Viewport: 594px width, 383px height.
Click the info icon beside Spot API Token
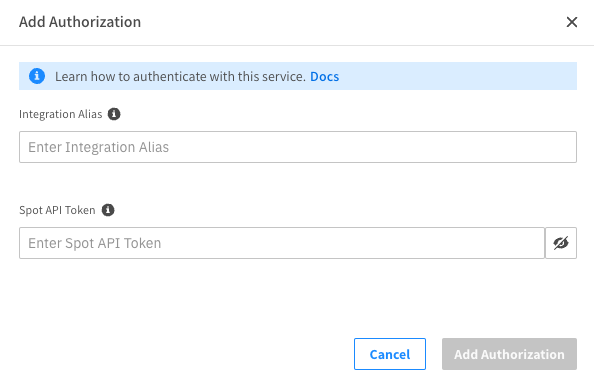pos(108,210)
